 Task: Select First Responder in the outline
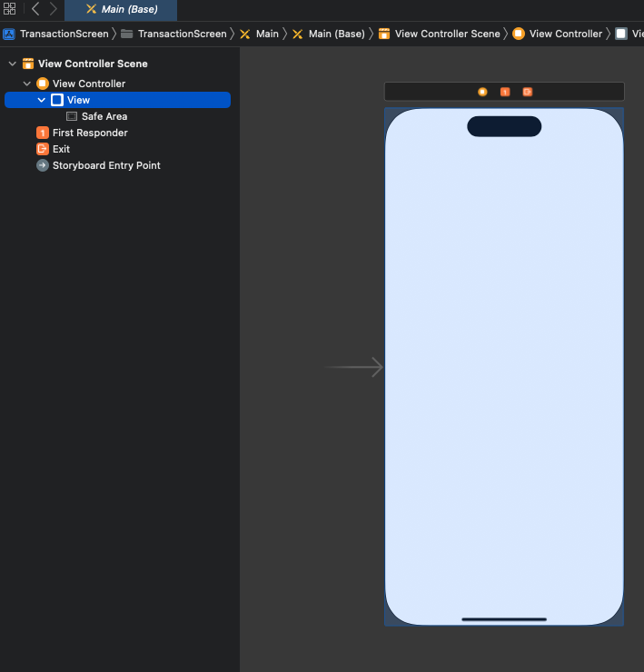tap(90, 133)
